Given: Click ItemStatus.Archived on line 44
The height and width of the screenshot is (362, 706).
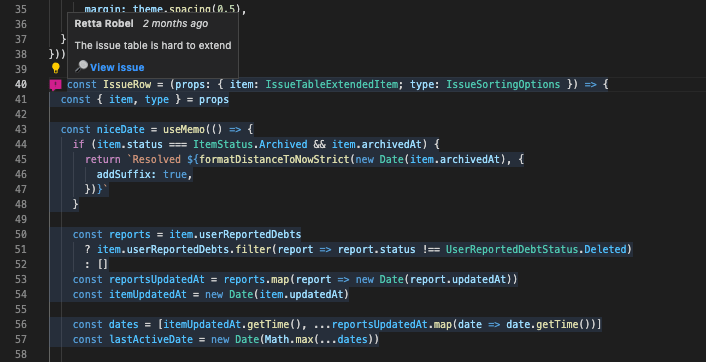Looking at the screenshot, I should (x=250, y=144).
